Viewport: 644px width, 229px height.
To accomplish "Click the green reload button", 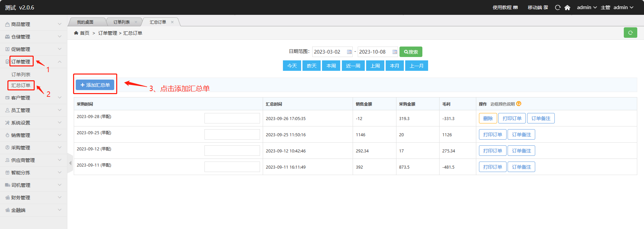I will pyautogui.click(x=630, y=33).
